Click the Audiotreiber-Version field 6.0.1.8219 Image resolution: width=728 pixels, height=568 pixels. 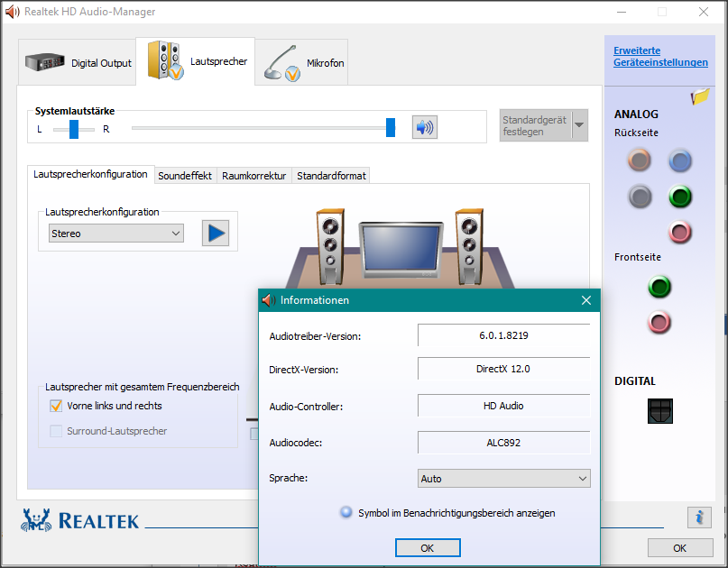click(x=503, y=335)
